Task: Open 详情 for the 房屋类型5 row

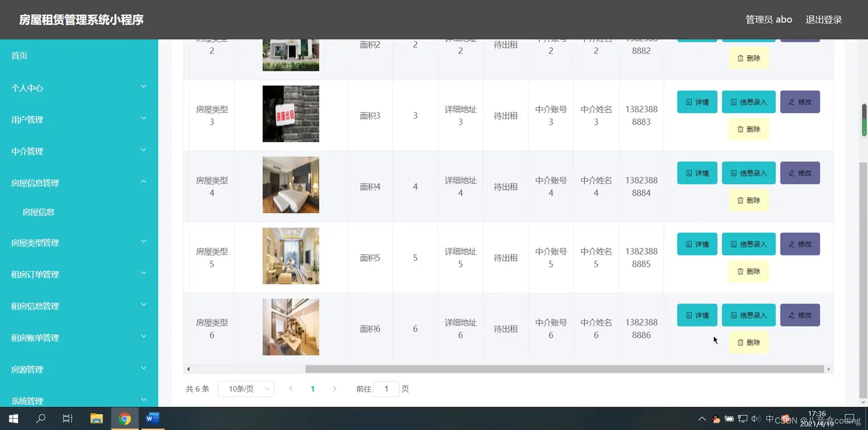Action: 697,244
